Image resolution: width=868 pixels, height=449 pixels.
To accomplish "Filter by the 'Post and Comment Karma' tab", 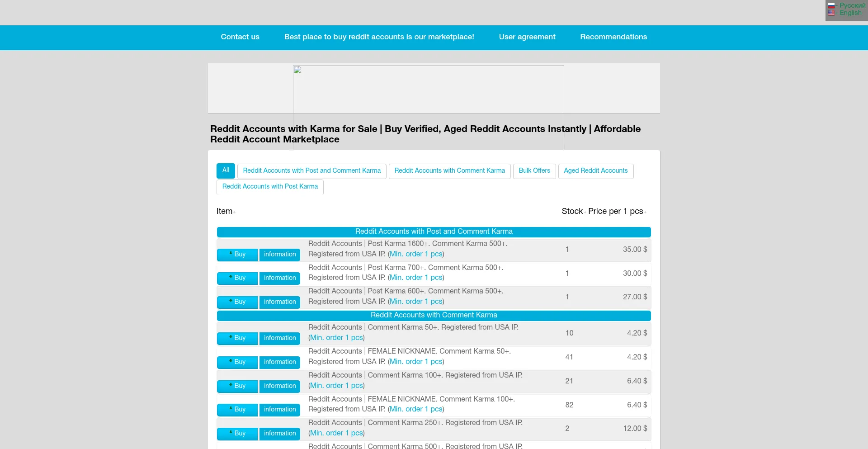I will pos(312,171).
